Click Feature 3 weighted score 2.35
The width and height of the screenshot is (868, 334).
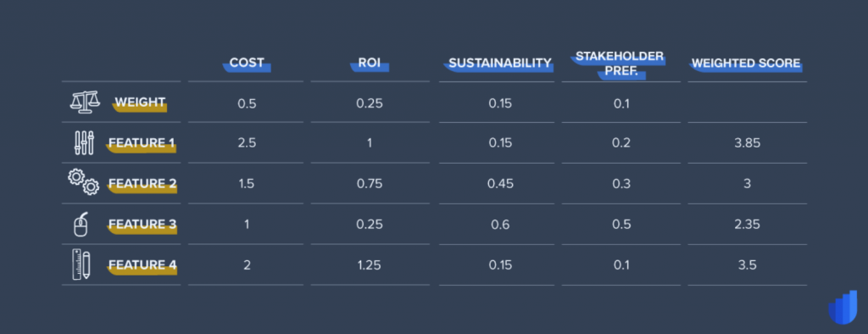click(x=747, y=225)
